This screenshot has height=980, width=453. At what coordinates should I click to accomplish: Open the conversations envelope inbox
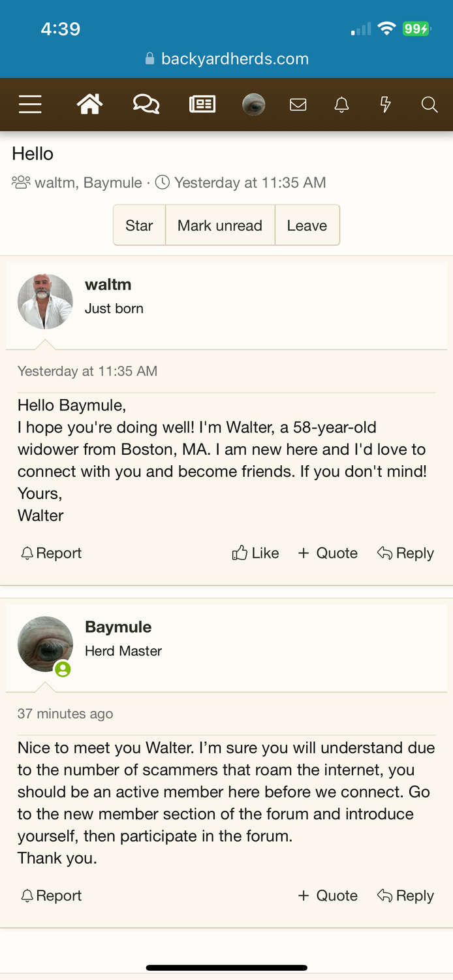[x=298, y=105]
